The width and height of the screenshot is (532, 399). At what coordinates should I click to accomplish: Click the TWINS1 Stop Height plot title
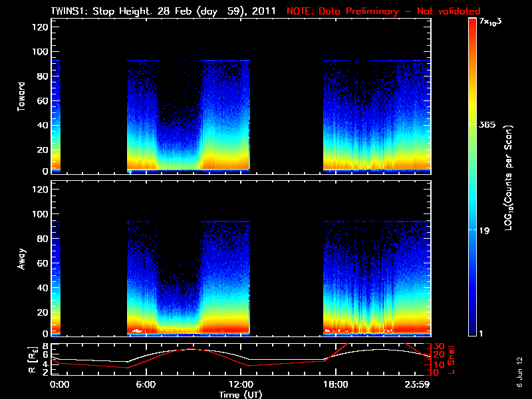click(164, 11)
